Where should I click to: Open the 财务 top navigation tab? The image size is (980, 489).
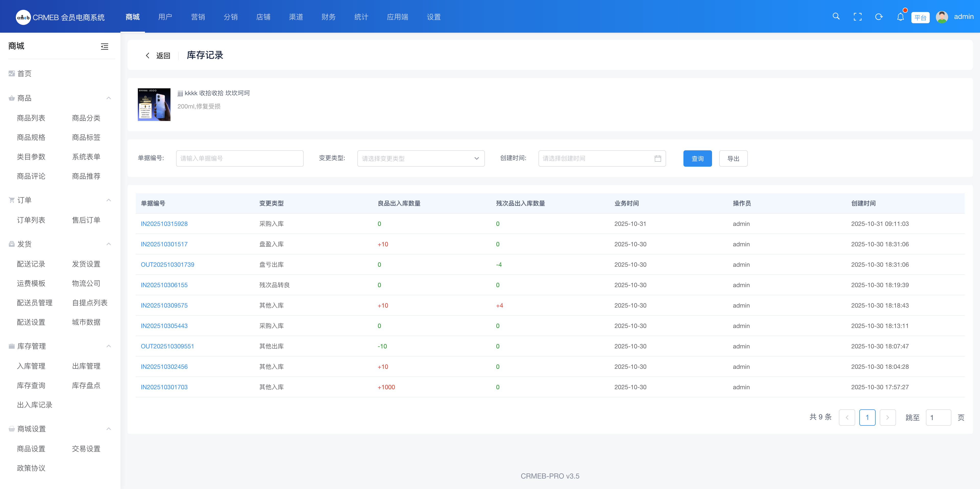point(328,17)
